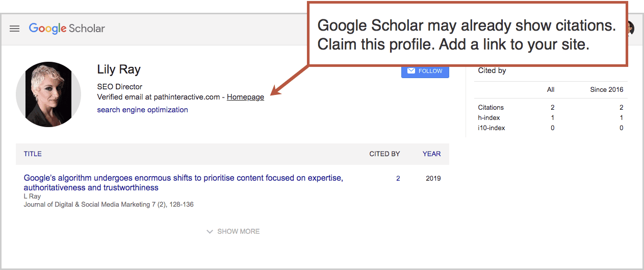
Task: Select the Lily Ray name heading
Action: (119, 70)
